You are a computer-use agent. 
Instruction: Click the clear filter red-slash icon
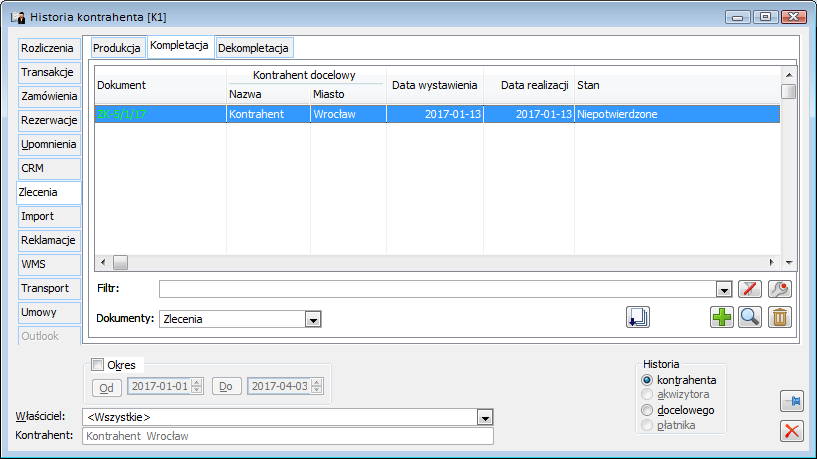(x=750, y=289)
